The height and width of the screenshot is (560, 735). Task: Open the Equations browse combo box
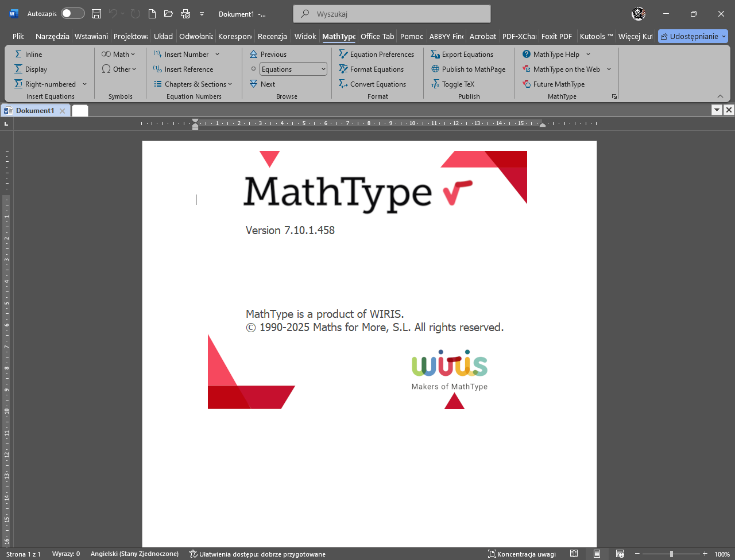coord(293,69)
